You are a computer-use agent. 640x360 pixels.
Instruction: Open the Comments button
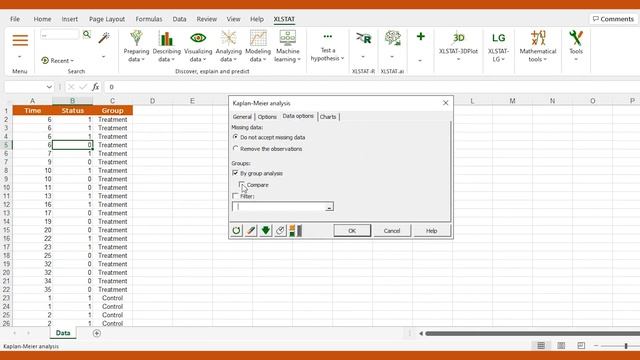pos(613,19)
